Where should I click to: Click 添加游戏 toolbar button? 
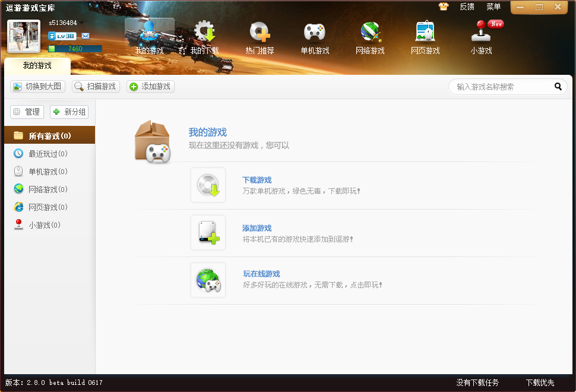(x=150, y=86)
